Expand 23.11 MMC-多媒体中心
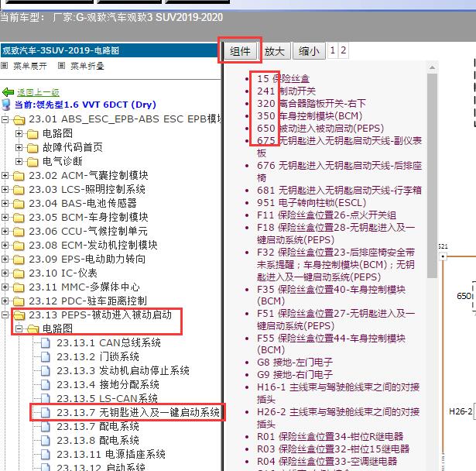The height and width of the screenshot is (471, 476). pyautogui.click(x=5, y=287)
